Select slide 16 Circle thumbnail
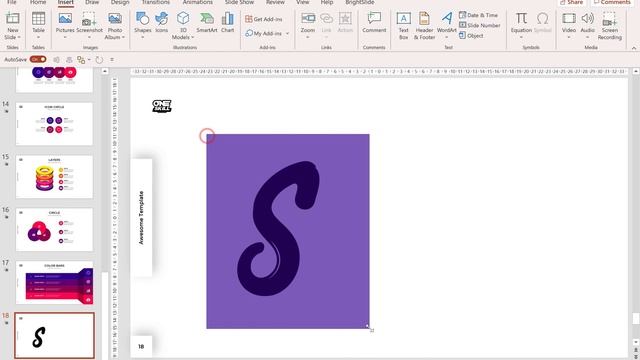 (x=54, y=229)
